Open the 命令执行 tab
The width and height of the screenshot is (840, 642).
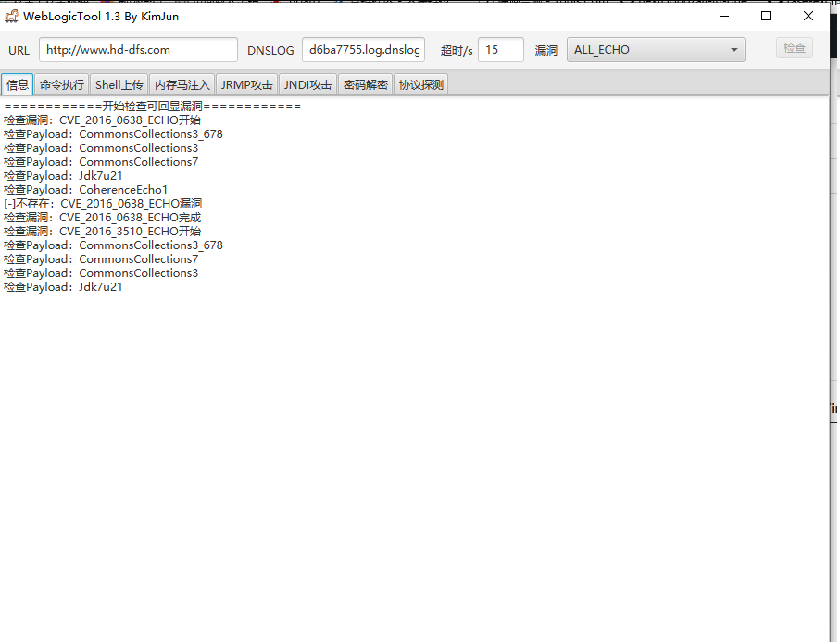tap(61, 85)
